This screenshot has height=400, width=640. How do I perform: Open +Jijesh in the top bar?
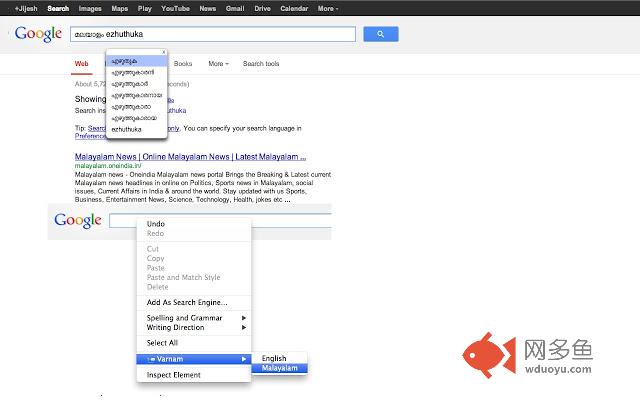point(26,9)
